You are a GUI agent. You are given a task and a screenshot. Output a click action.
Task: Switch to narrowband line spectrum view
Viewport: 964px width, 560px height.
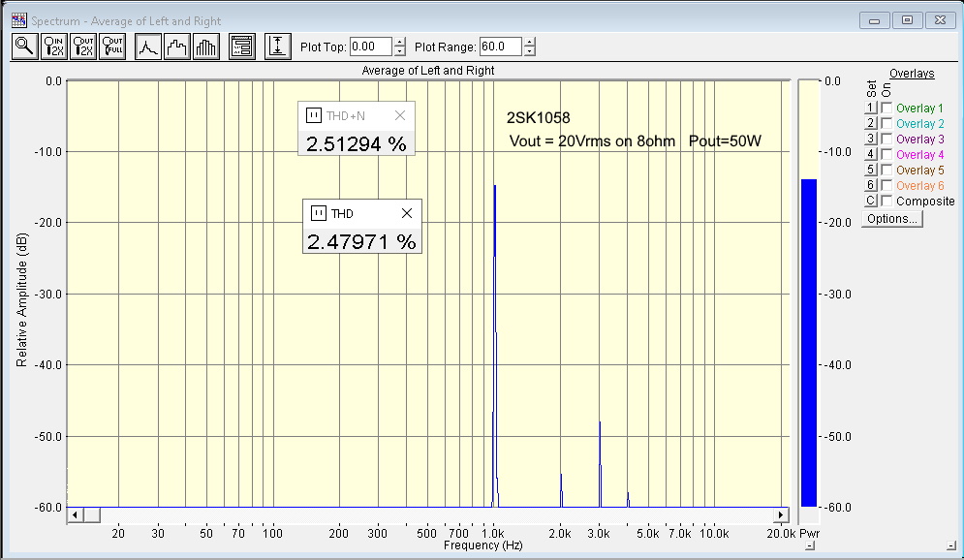(x=147, y=47)
